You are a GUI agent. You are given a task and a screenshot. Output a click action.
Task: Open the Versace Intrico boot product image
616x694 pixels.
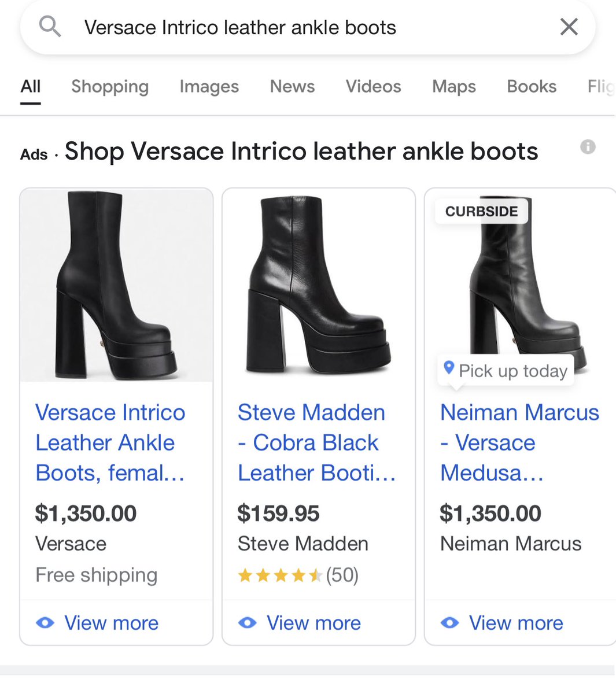tap(116, 285)
